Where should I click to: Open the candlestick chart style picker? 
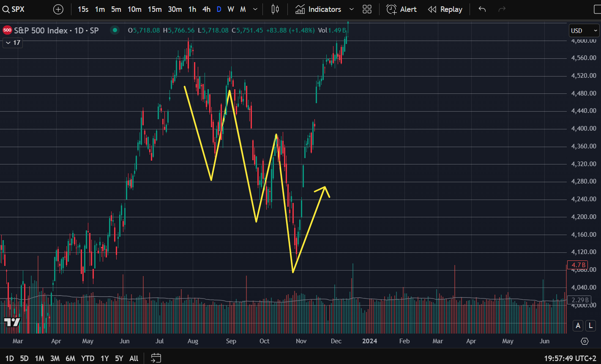coord(275,9)
